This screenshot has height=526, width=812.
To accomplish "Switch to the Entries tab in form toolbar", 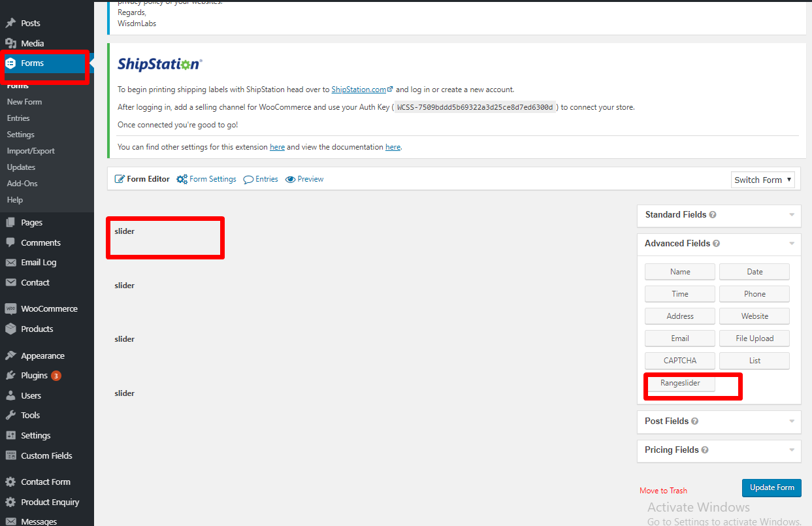I will tap(261, 179).
